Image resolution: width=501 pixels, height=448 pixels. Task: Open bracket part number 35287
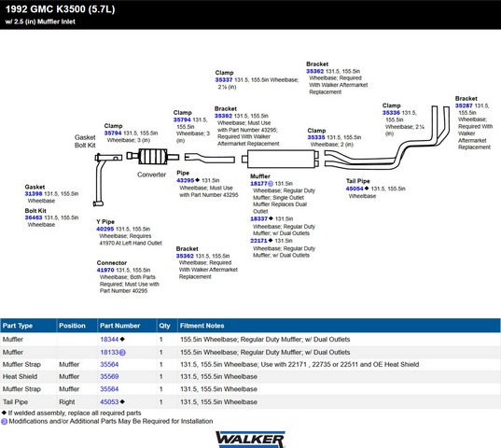pyautogui.click(x=464, y=105)
